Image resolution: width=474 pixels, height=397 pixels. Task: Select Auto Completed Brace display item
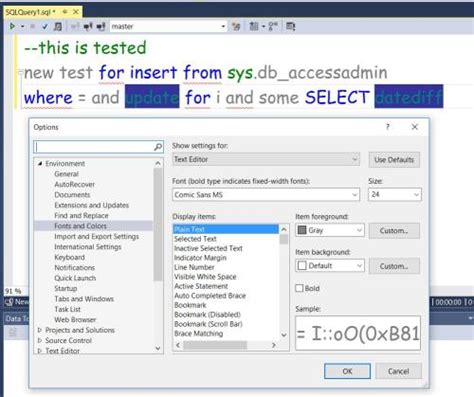point(210,295)
